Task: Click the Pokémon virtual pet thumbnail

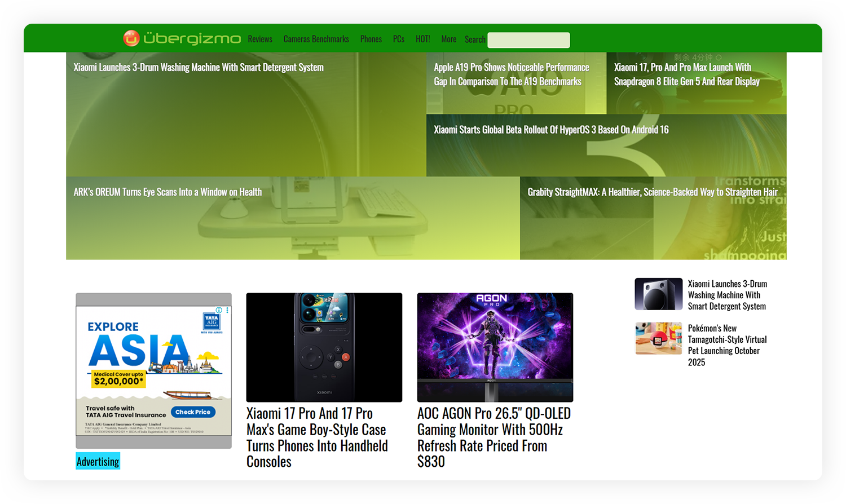Action: coord(658,338)
